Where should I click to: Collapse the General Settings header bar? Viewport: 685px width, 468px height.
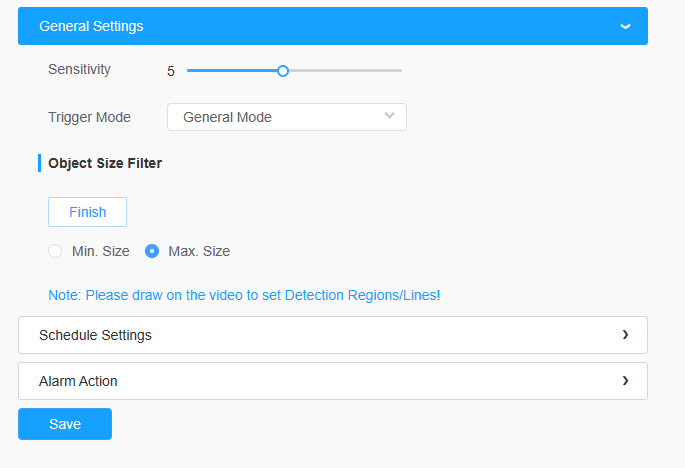tap(333, 26)
